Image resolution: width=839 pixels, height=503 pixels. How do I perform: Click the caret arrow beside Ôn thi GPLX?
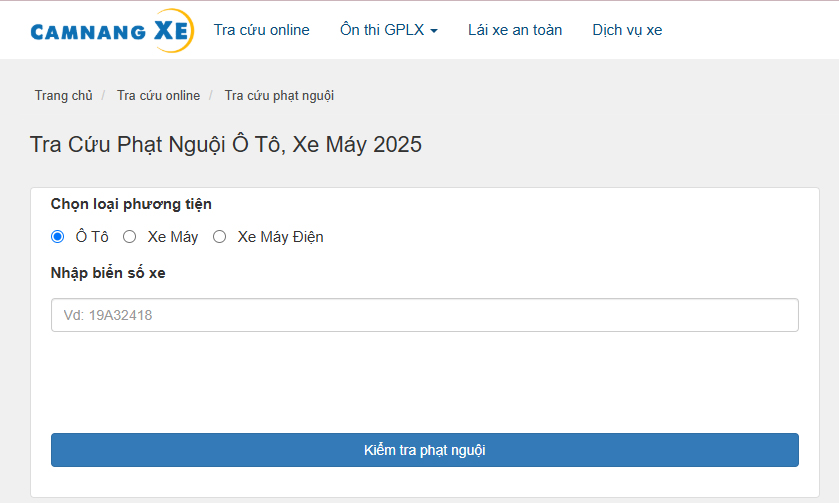(x=434, y=31)
